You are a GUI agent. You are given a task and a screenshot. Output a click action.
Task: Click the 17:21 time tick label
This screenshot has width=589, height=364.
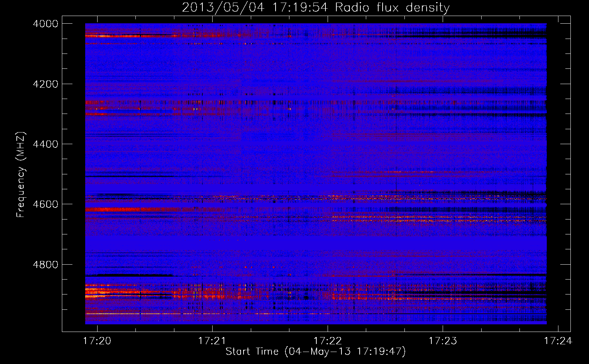(x=212, y=341)
